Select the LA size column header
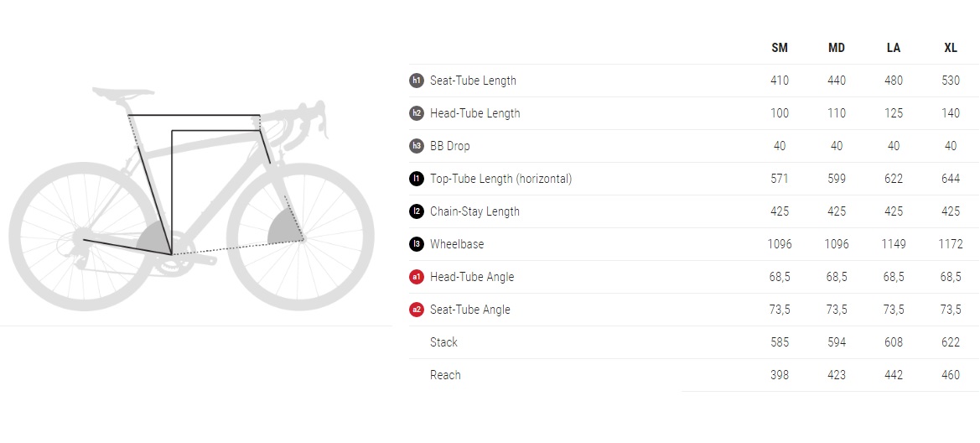980x443 pixels. click(x=894, y=48)
